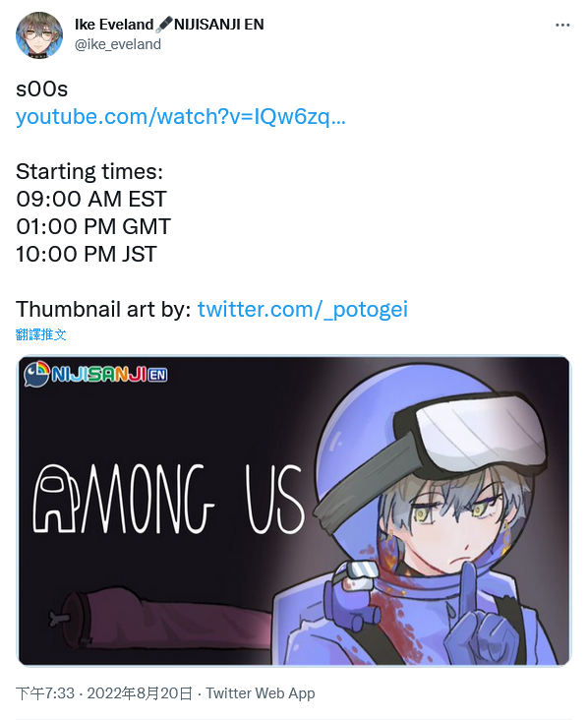588x720 pixels.
Task: Click the 09:00 AM EST line
Action: (90, 200)
